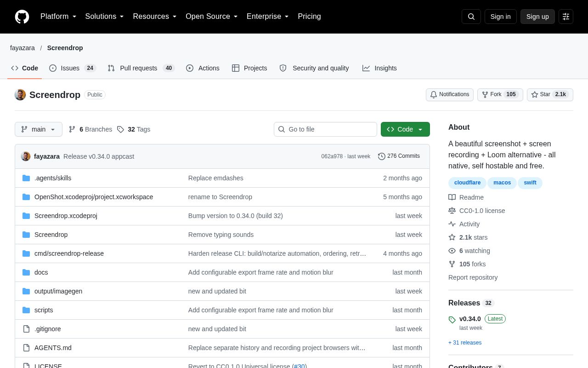Open the Pull requests tab
The image size is (588, 368).
pos(141,68)
